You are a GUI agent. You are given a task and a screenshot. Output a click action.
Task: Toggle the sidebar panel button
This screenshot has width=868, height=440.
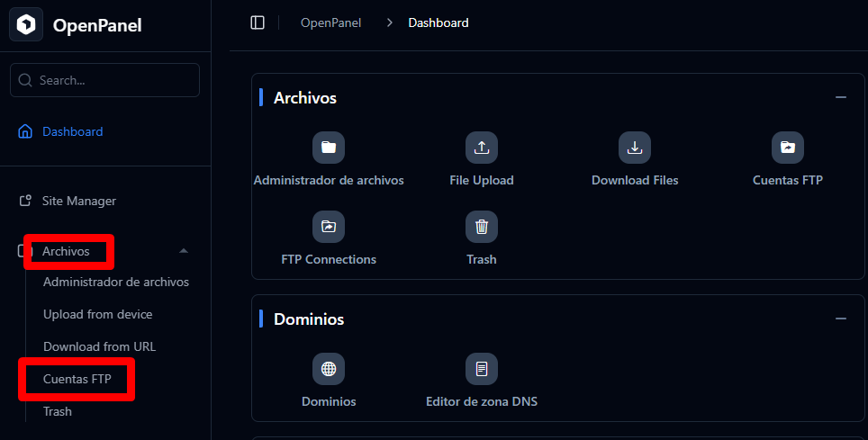[x=258, y=22]
